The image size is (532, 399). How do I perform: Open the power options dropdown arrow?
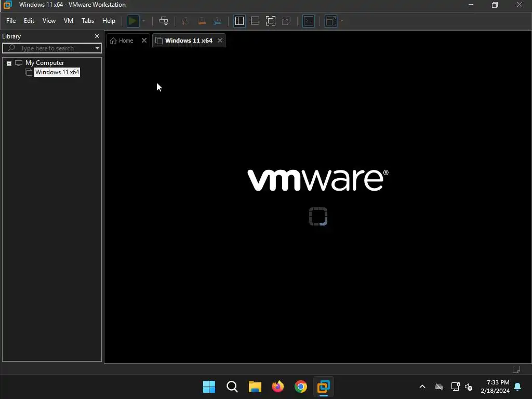[x=144, y=21]
